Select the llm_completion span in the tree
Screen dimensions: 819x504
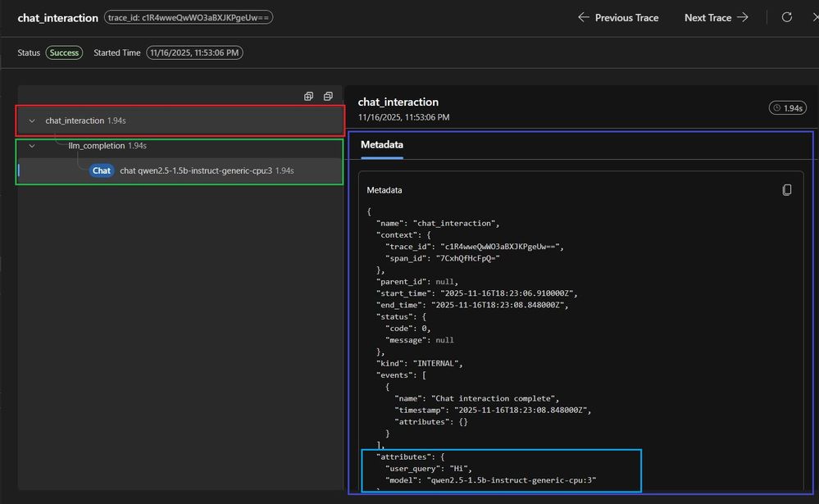(x=180, y=146)
